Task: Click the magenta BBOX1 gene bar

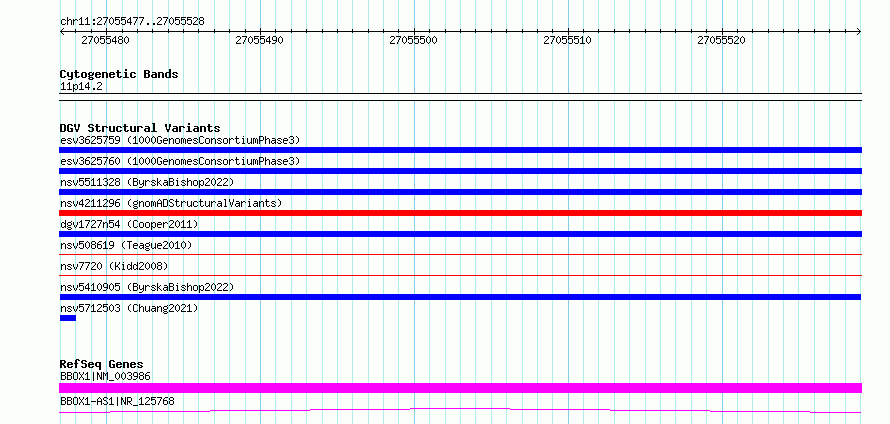Action: click(x=460, y=388)
